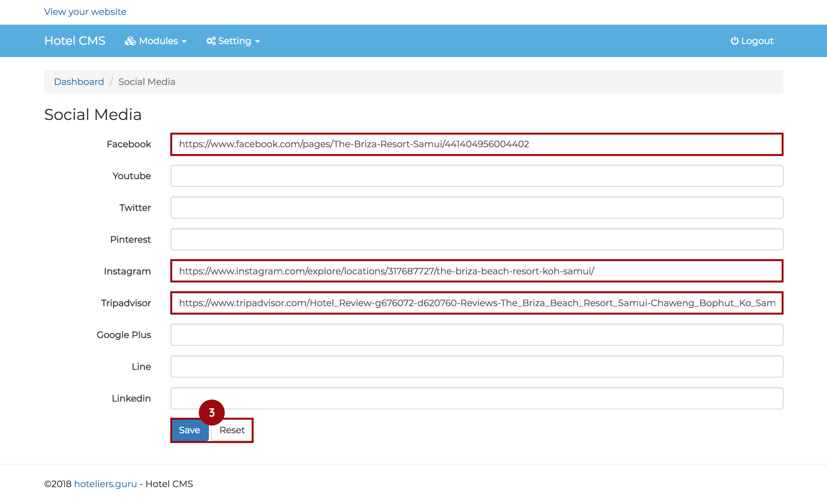Click the Save button
Viewport: 827px width, 504px height.
coord(190,430)
